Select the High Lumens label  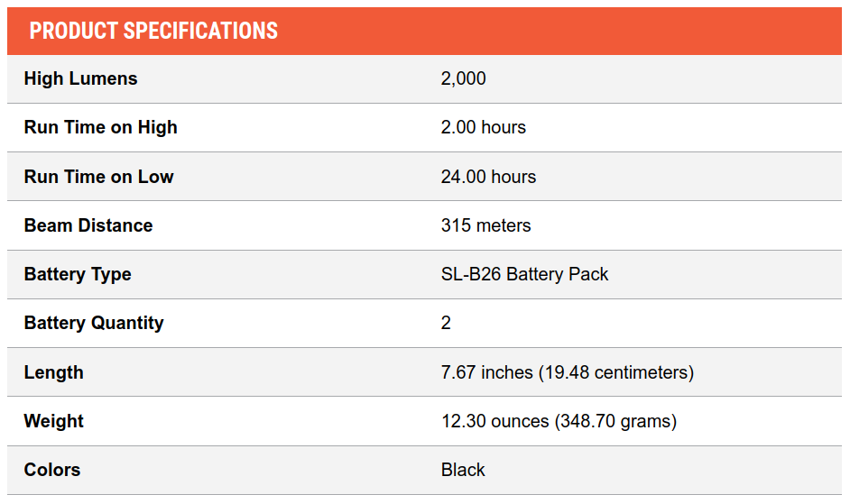(81, 78)
